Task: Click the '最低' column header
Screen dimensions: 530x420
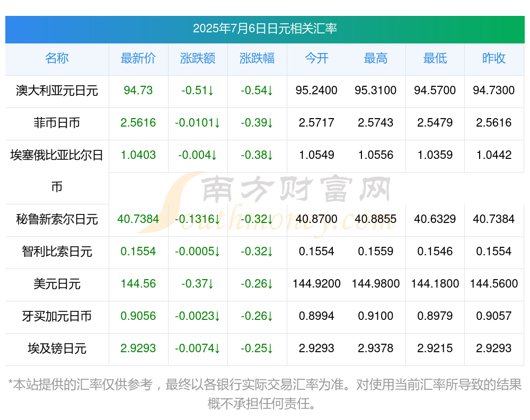Action: tap(435, 58)
